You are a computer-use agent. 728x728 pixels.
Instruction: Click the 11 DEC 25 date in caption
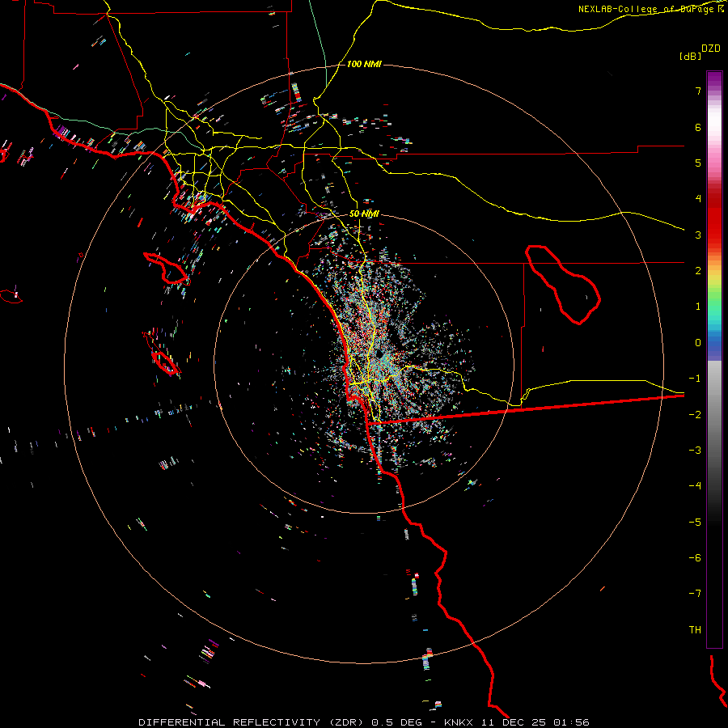coord(513,722)
